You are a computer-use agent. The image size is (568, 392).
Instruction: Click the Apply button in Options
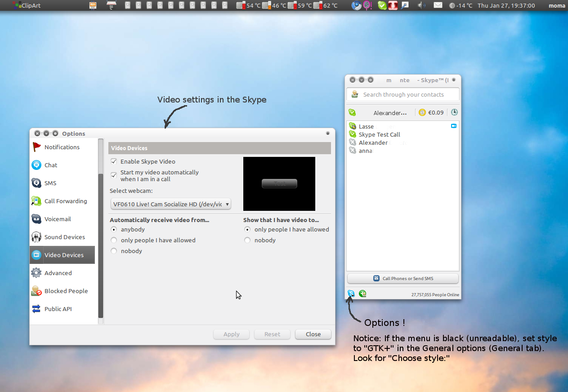[232, 334]
